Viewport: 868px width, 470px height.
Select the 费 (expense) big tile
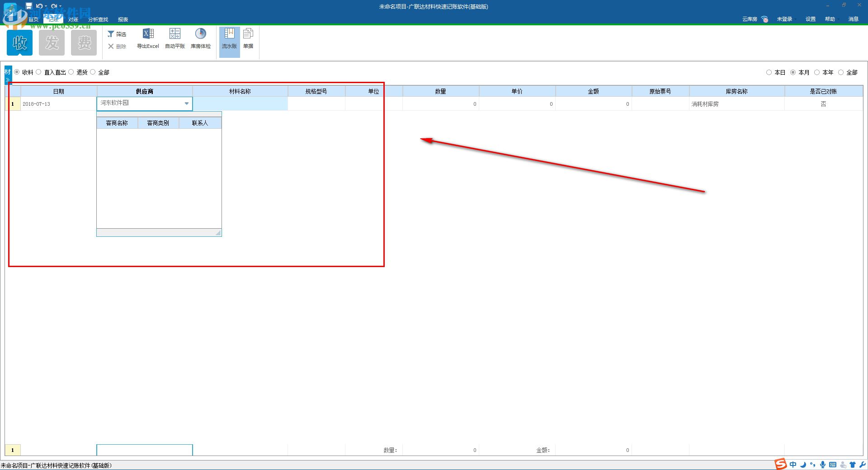click(x=84, y=42)
